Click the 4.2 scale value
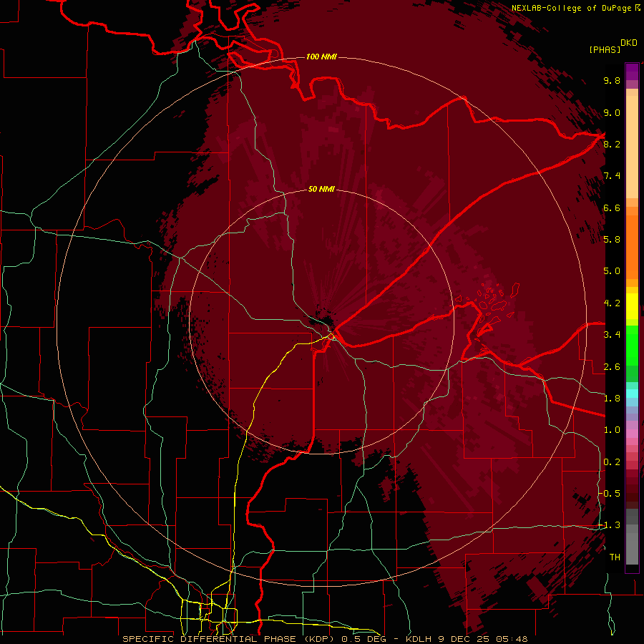This screenshot has width=644, height=644. click(x=612, y=303)
